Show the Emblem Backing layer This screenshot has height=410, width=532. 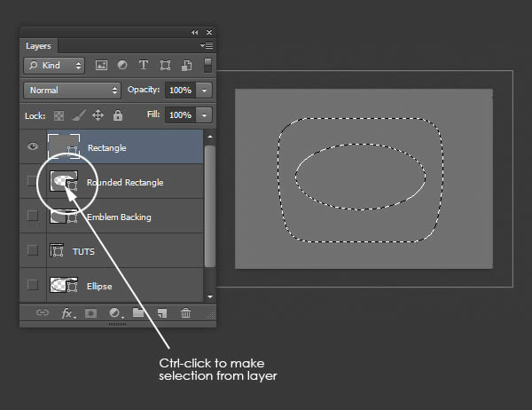33,216
